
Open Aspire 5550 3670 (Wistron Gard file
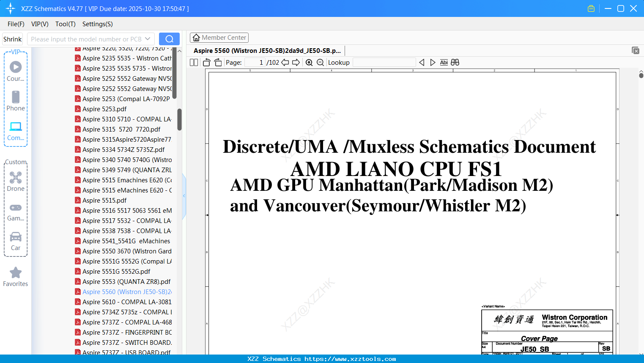[x=127, y=251]
